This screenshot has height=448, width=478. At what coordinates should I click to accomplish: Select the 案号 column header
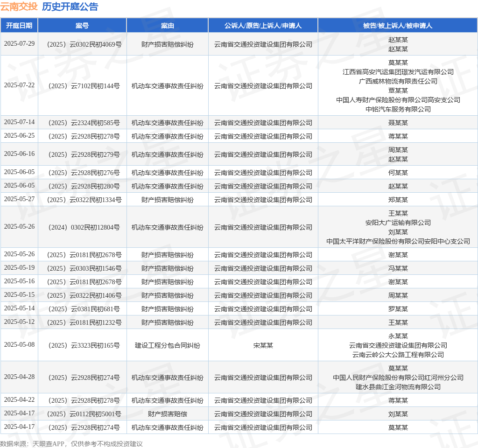coord(82,26)
